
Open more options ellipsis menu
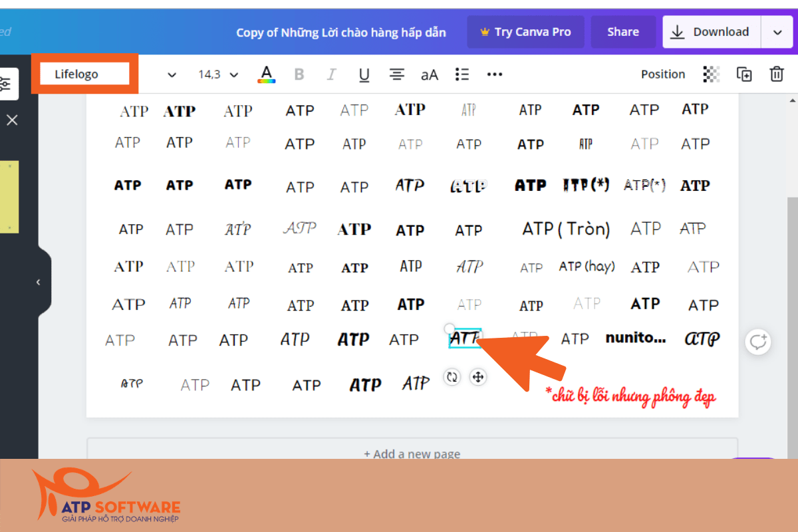coord(495,74)
